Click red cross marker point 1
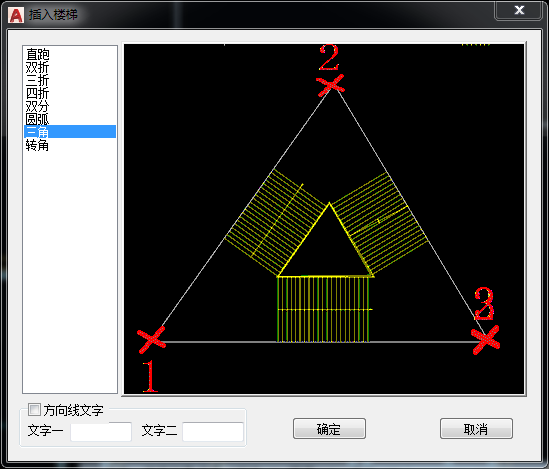Viewport: 549px width, 469px height. [x=151, y=340]
